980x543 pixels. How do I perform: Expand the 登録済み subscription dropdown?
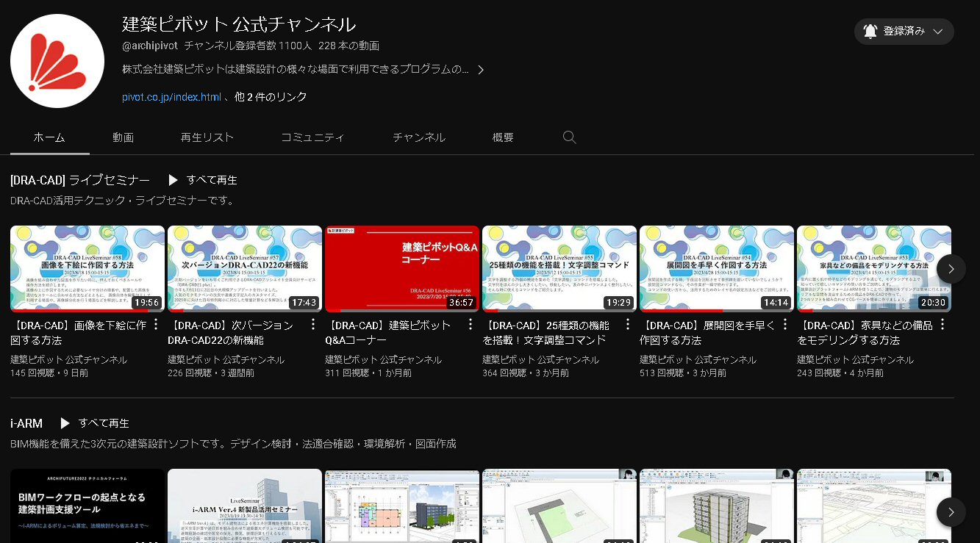(x=937, y=32)
